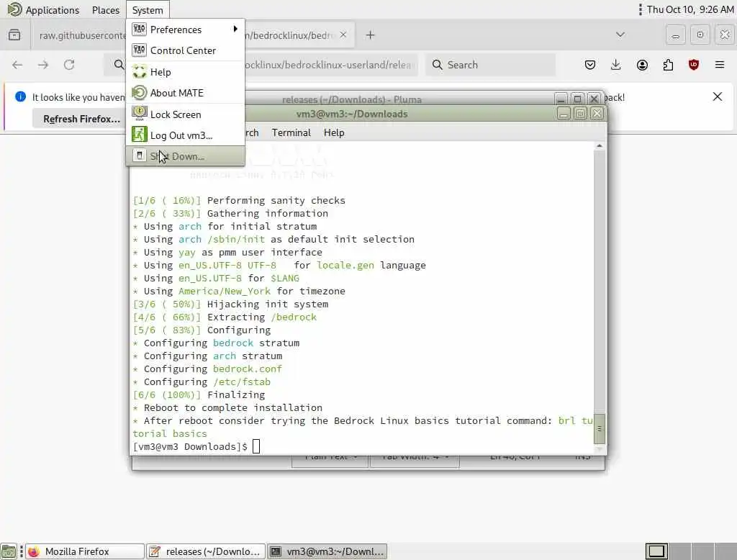Switch to Mozilla Firefox in taskbar
This screenshot has height=560, width=737.
[x=85, y=551]
